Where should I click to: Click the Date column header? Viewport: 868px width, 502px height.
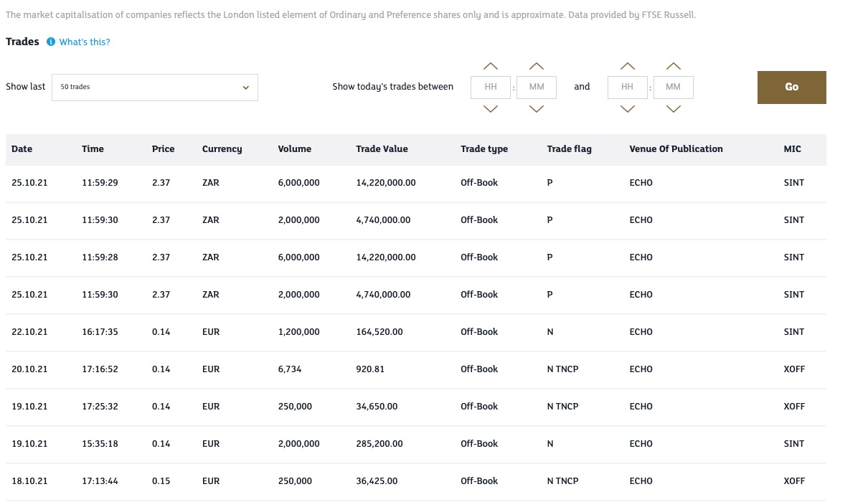click(x=22, y=149)
